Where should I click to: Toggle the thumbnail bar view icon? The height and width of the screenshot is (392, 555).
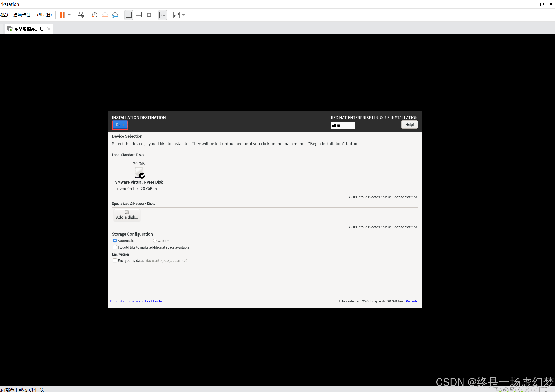(x=139, y=15)
